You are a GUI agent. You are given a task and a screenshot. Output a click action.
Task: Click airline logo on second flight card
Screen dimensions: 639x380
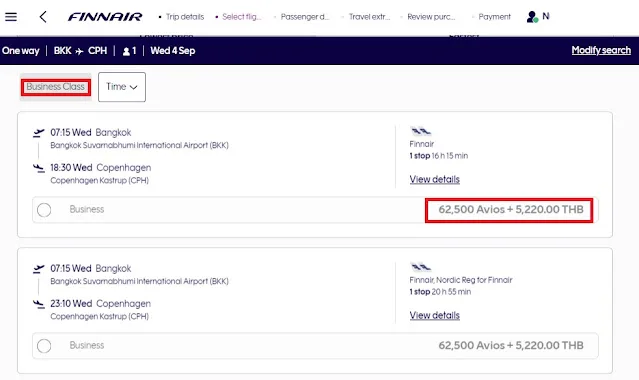[x=421, y=267]
